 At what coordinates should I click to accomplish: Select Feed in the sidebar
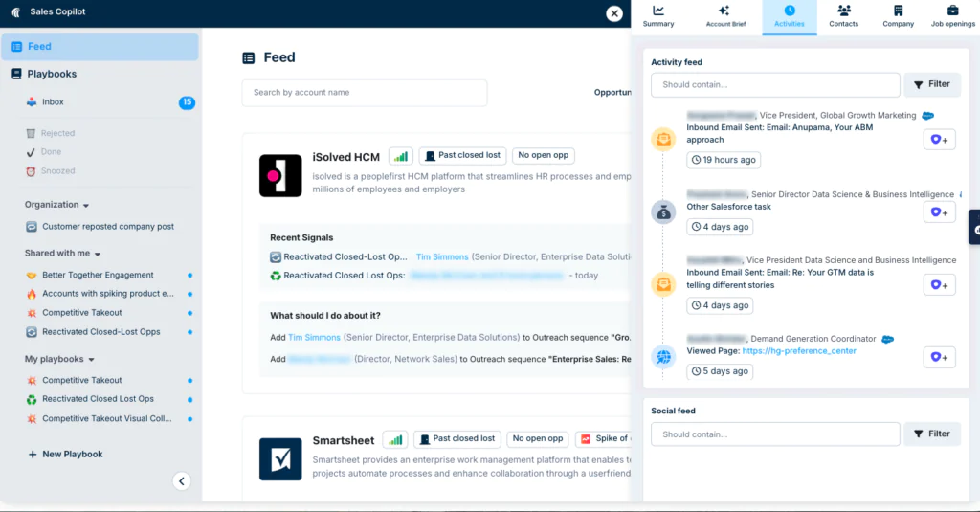[100, 46]
